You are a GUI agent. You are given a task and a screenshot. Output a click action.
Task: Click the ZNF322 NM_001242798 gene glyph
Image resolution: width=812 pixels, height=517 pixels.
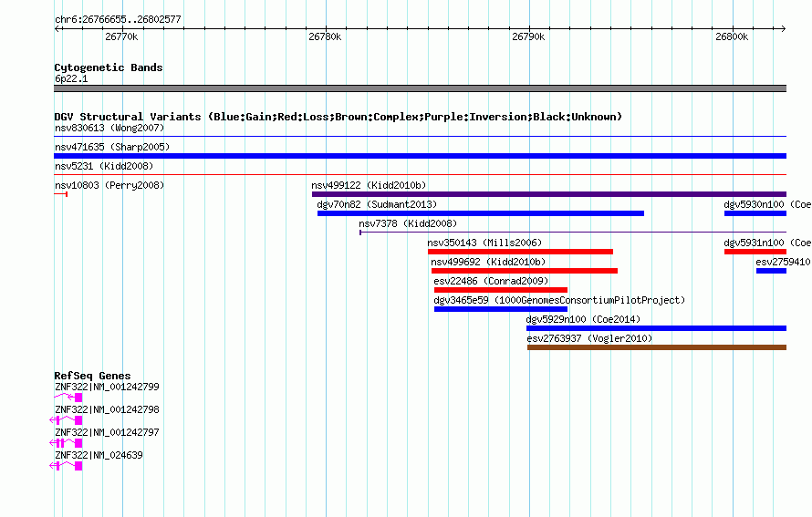coord(66,420)
